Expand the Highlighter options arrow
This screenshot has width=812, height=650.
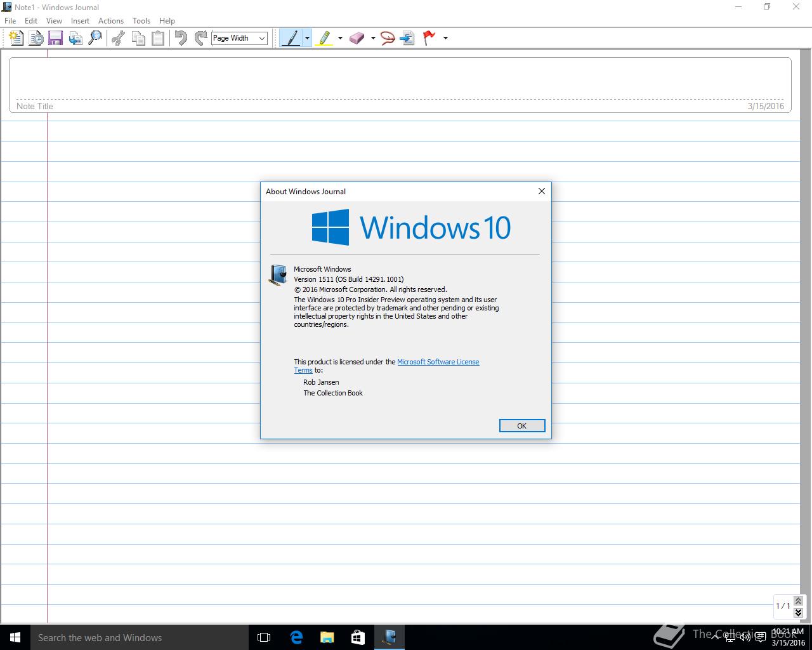coord(340,38)
